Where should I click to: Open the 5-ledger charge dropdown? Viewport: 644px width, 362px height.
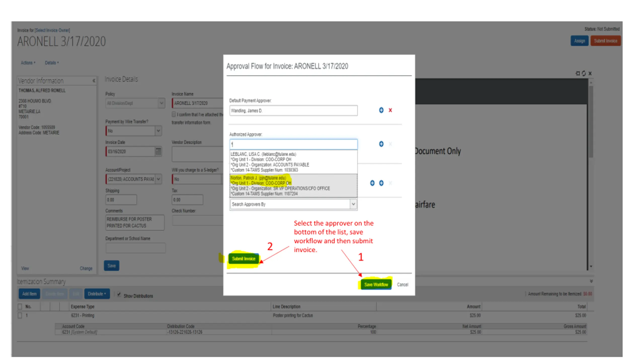pyautogui.click(x=197, y=179)
